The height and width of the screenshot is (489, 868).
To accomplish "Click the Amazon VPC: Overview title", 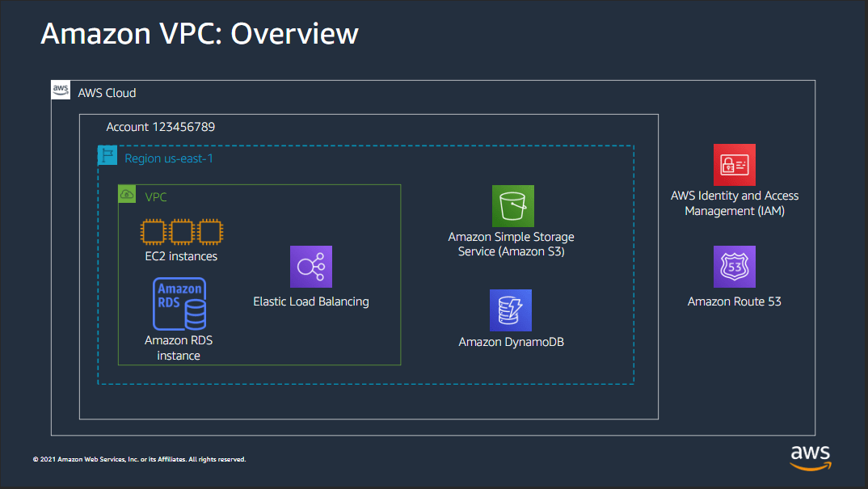I will click(x=200, y=33).
